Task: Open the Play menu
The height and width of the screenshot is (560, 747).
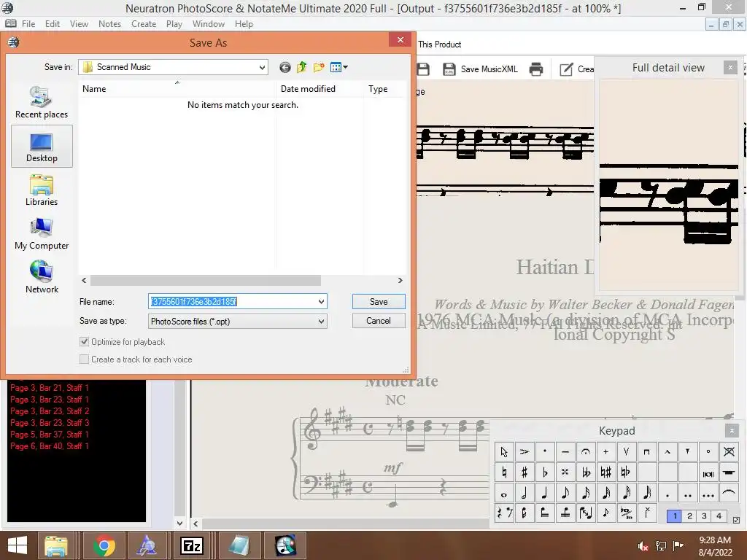Action: 174,24
